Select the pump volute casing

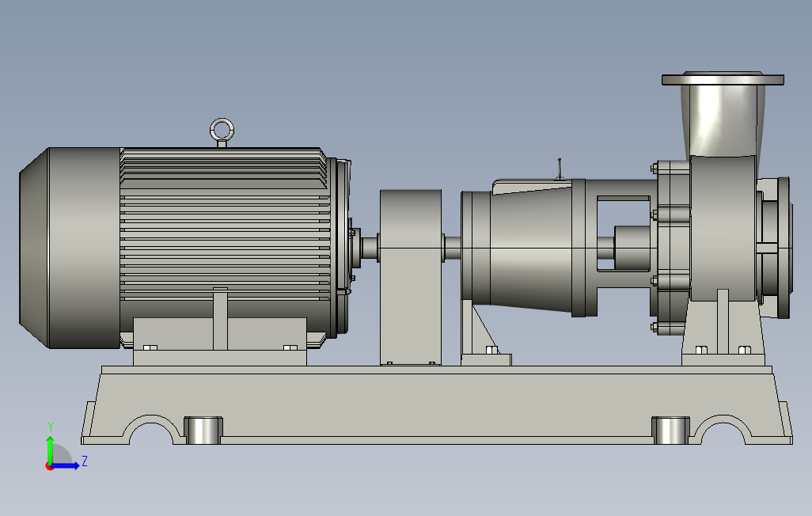point(723,228)
